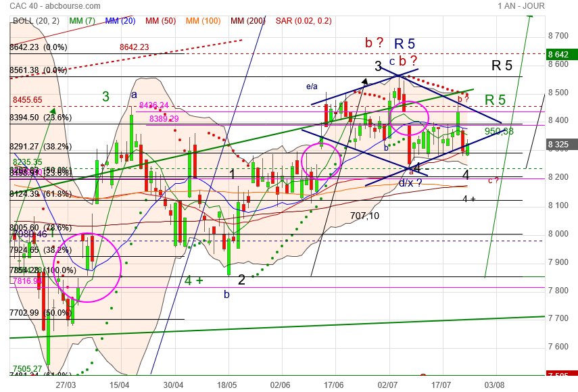Click the 02/06 date axis label
Image resolution: width=578 pixels, height=392 pixels.
(x=280, y=385)
